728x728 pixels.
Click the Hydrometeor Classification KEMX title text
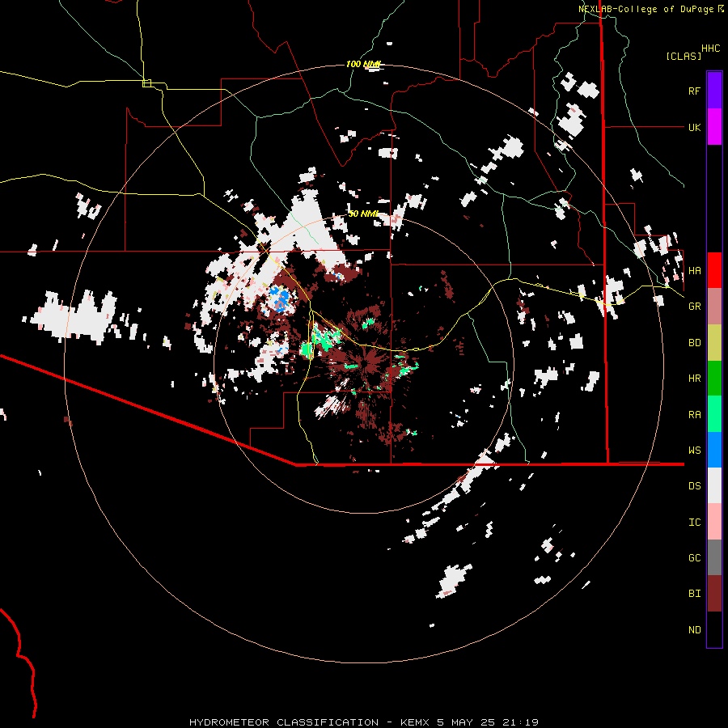click(x=363, y=722)
